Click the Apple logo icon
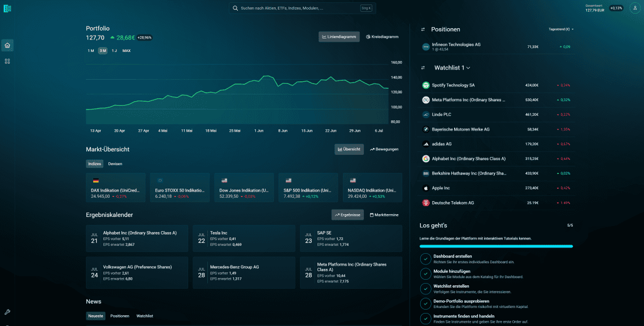Viewport: 644px width, 326px height. [x=426, y=188]
